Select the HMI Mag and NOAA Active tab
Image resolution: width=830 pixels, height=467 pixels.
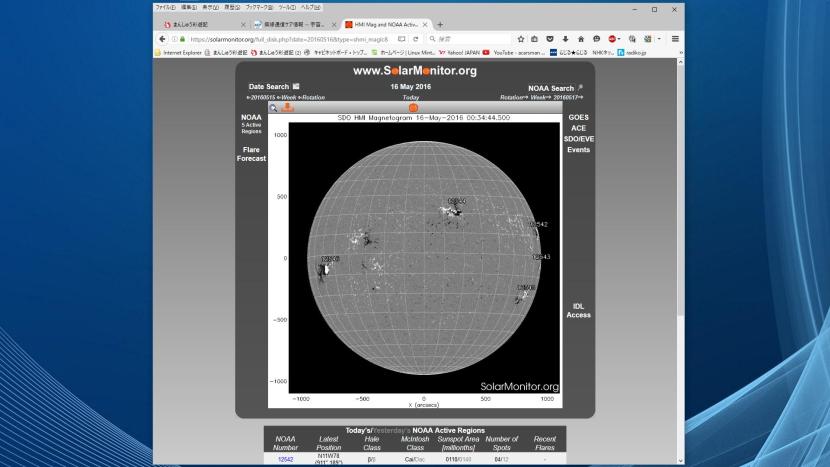[386, 24]
